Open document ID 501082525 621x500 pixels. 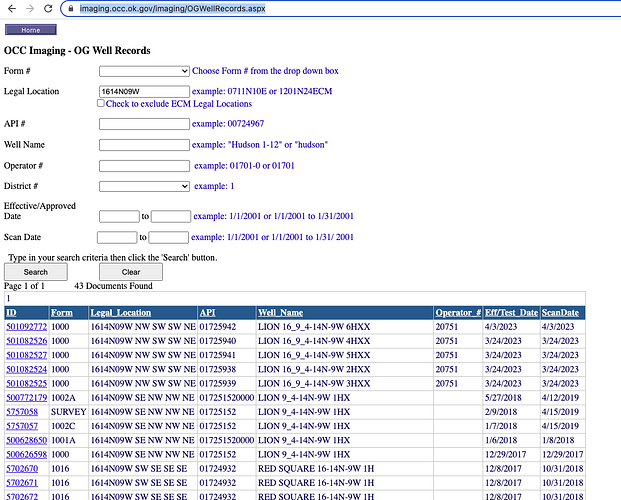pos(27,384)
